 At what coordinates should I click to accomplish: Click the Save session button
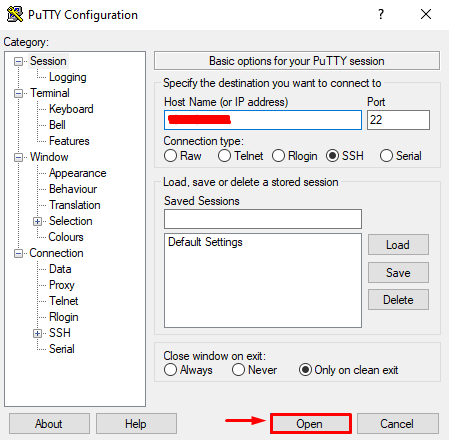(398, 273)
